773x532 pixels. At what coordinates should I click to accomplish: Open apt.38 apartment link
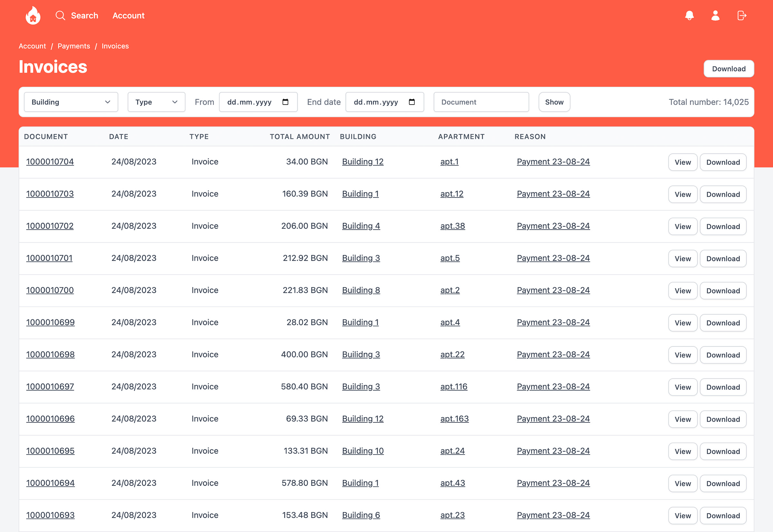pyautogui.click(x=453, y=226)
